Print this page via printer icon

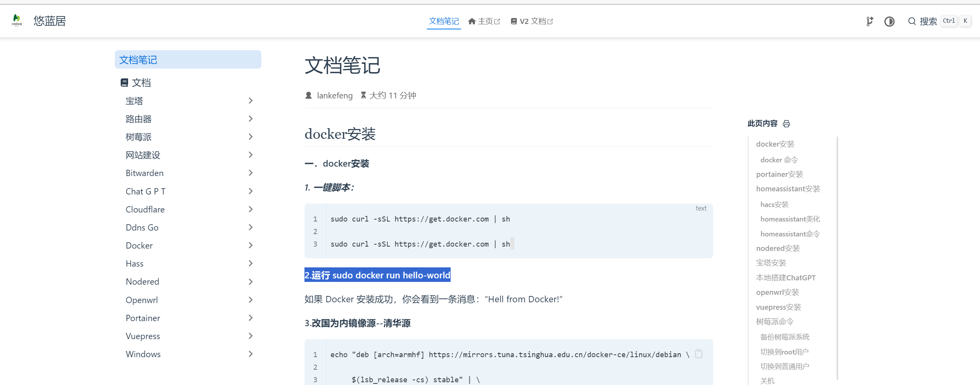tap(786, 124)
